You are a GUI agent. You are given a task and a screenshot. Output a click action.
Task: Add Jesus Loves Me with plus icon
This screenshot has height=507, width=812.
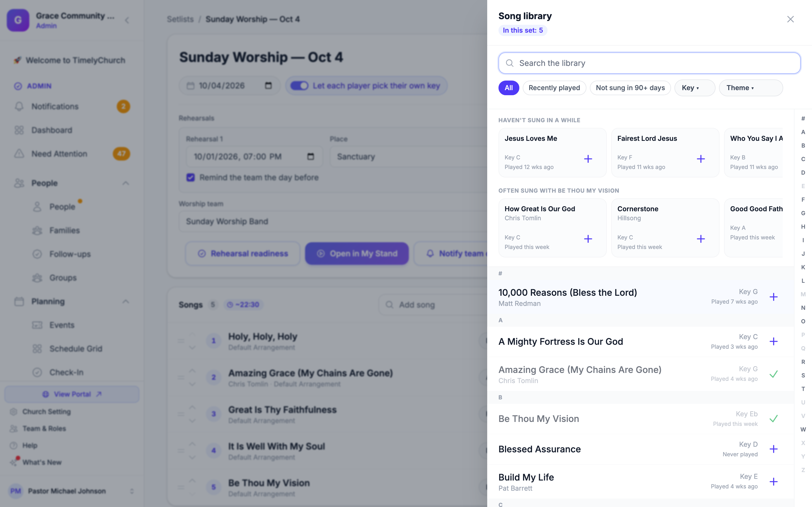[588, 159]
